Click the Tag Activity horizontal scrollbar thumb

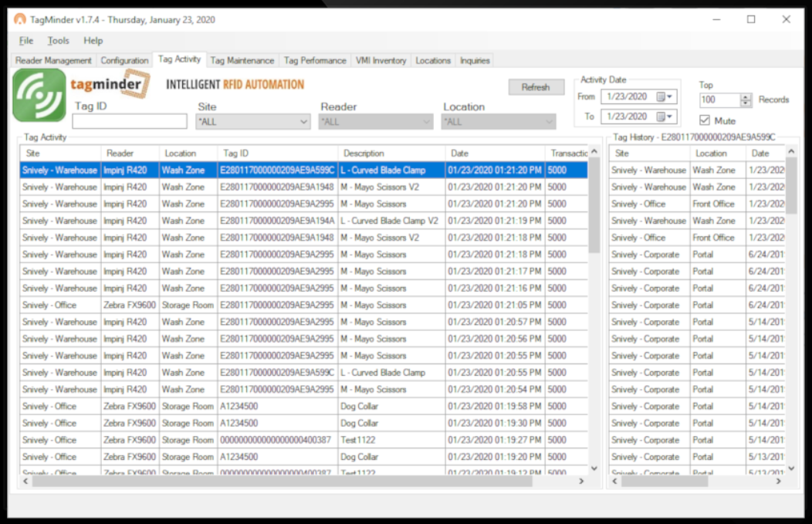[x=283, y=481]
